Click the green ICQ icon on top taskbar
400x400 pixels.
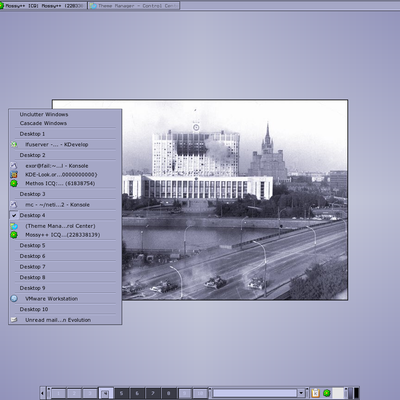tap(2, 6)
